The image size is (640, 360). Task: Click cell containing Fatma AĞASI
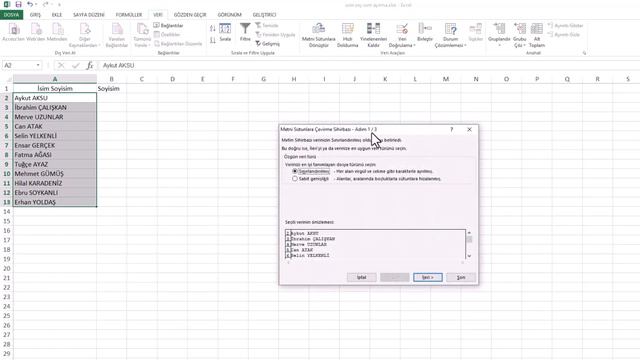(x=55, y=155)
